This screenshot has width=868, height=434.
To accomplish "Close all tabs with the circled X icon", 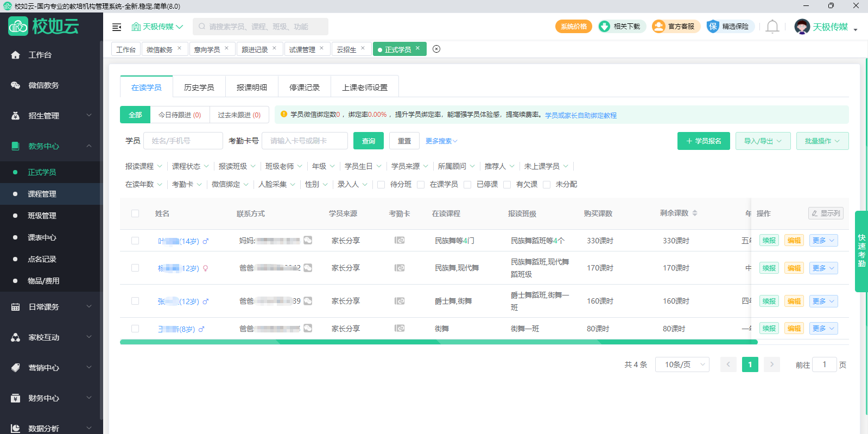I will pos(436,49).
